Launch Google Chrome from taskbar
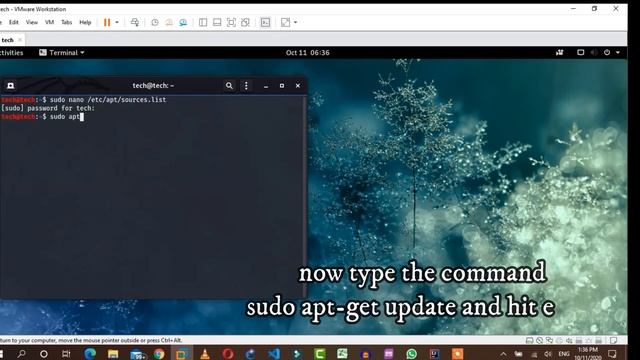This screenshot has height=360, width=640. 159,354
